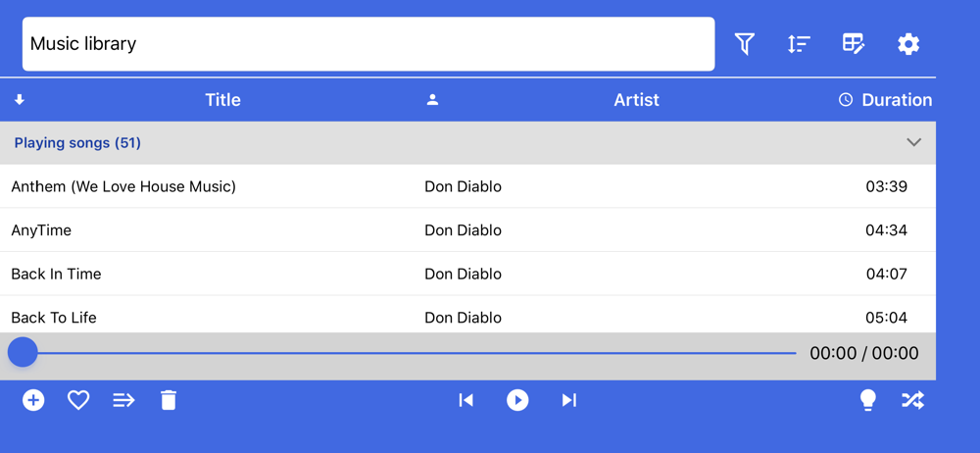Skip to the next track
Screen dimensions: 980x453
point(568,400)
